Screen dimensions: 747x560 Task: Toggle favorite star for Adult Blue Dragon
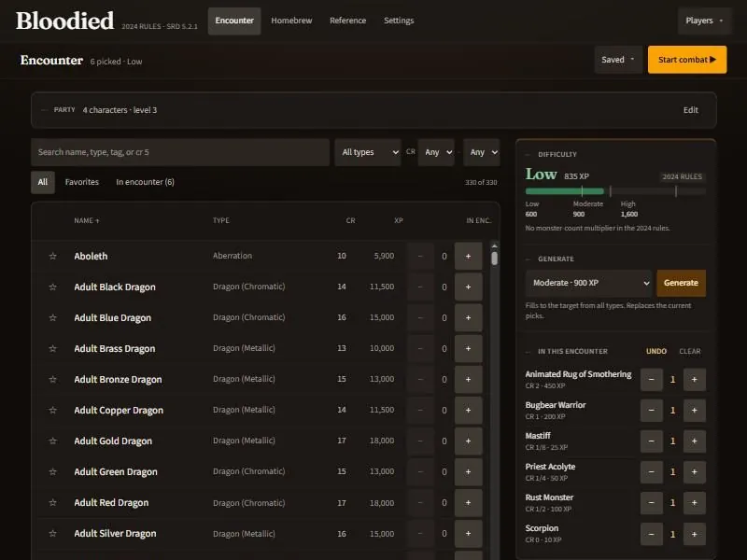point(53,317)
